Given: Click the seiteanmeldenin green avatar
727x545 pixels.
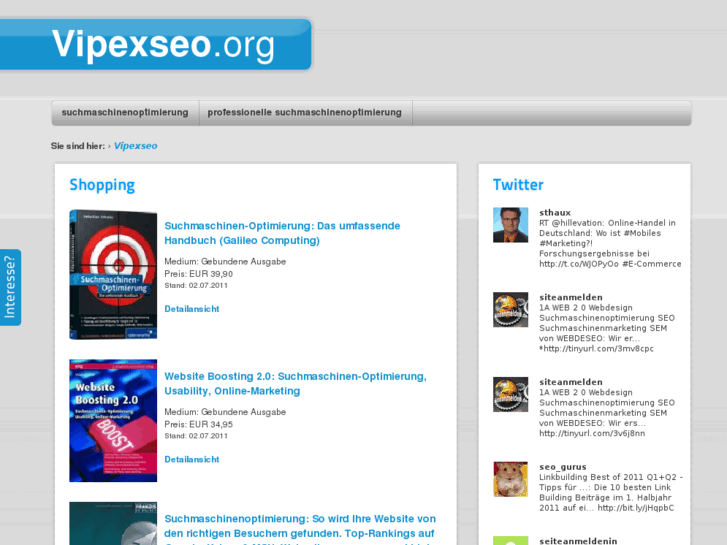Looking at the screenshot, I should (x=510, y=541).
